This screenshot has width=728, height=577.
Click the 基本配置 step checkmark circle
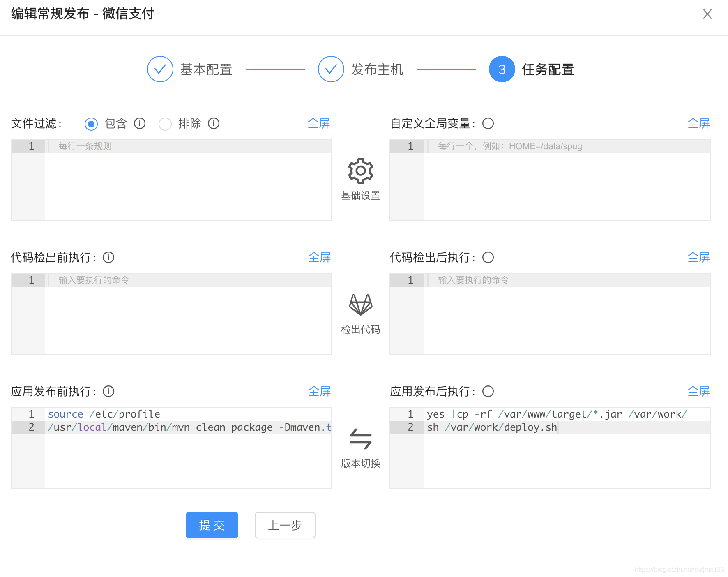click(x=160, y=69)
